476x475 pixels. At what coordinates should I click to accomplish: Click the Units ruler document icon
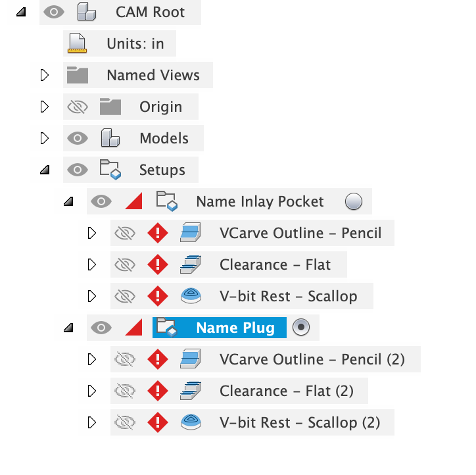coord(78,44)
